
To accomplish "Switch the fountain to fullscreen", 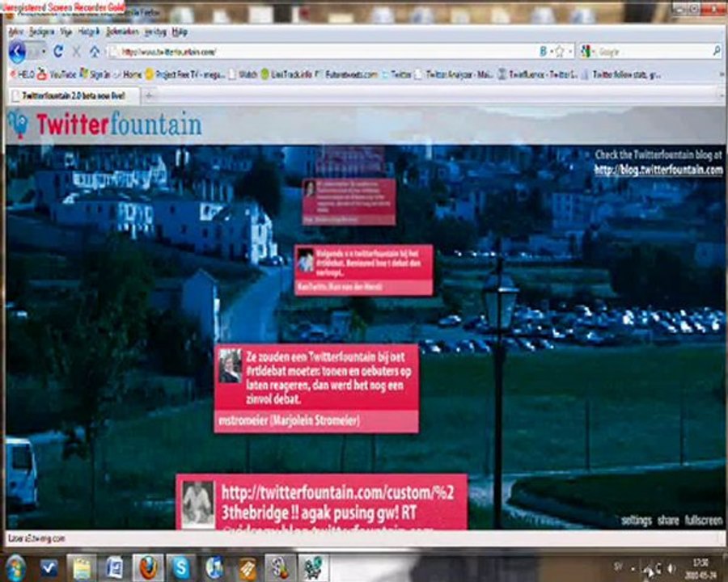I will (704, 521).
